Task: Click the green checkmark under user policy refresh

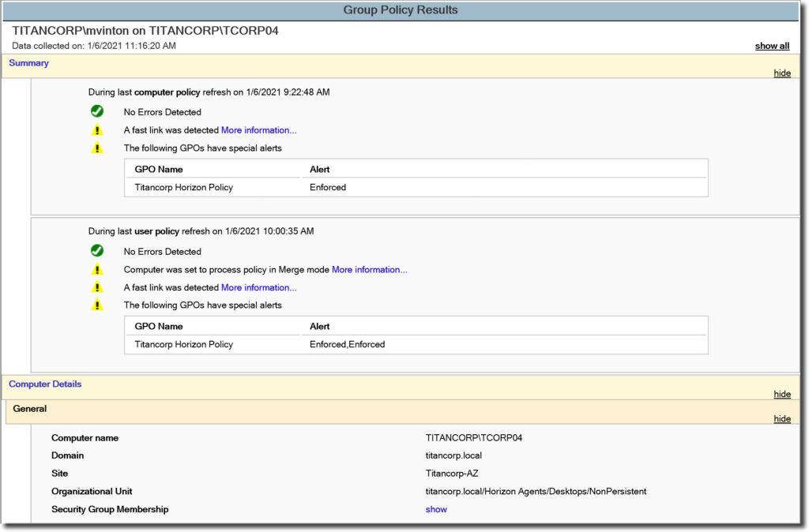Action: (96, 250)
